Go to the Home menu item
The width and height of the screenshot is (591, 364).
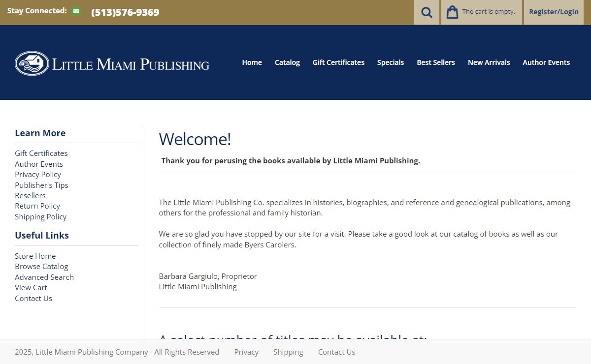click(252, 62)
